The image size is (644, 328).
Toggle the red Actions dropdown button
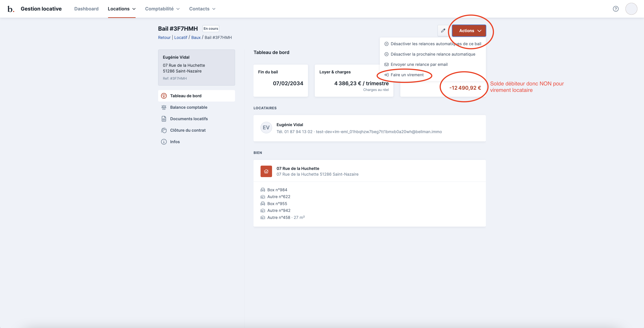[469, 31]
